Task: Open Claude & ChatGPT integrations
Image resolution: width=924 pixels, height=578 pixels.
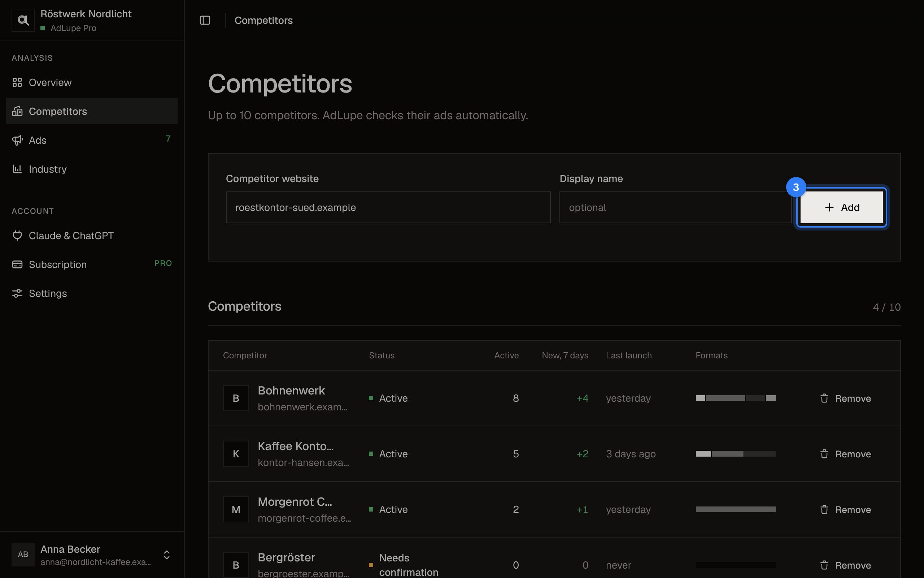Action: pos(92,236)
